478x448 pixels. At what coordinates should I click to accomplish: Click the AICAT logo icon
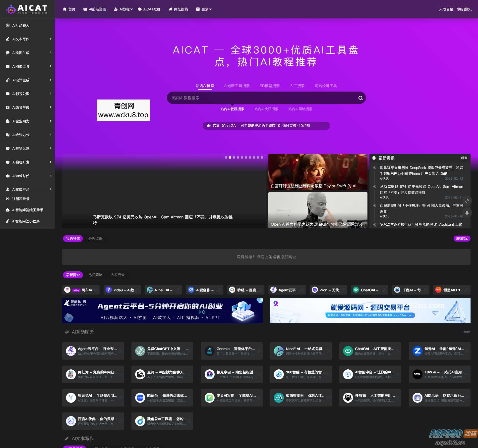point(10,9)
